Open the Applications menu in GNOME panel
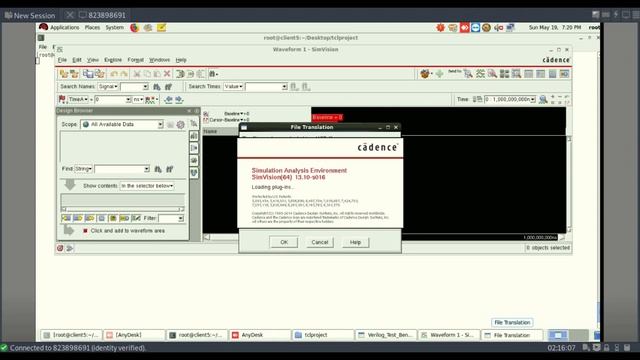Viewport: 640px width, 360px height. (64, 27)
